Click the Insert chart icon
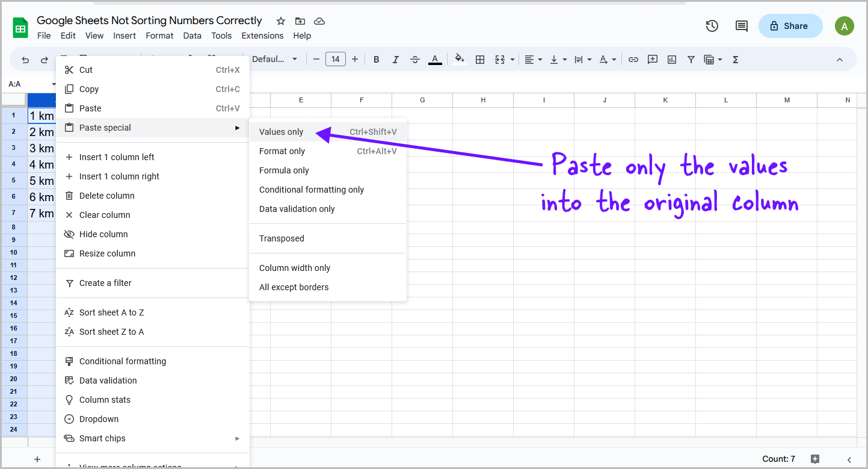This screenshot has height=469, width=868. 672,60
